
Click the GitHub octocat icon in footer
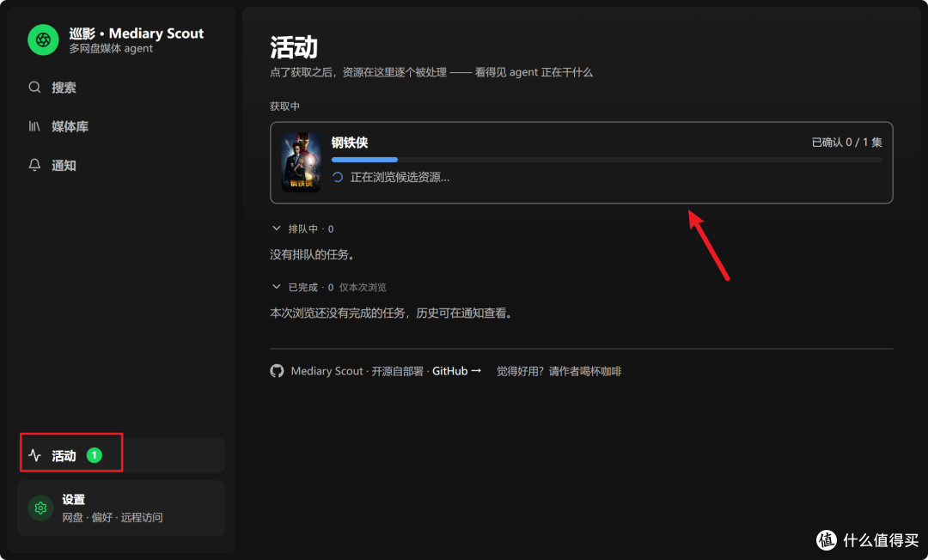(x=277, y=371)
